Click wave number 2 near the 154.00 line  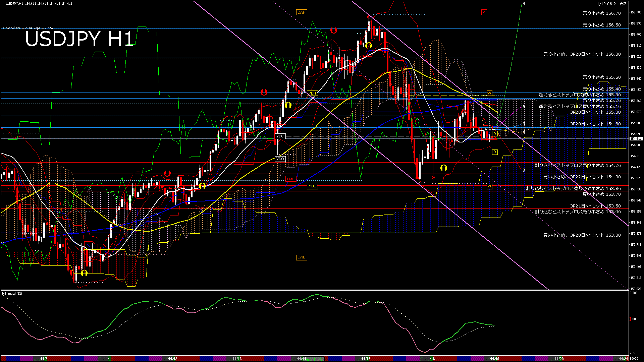pos(524,171)
